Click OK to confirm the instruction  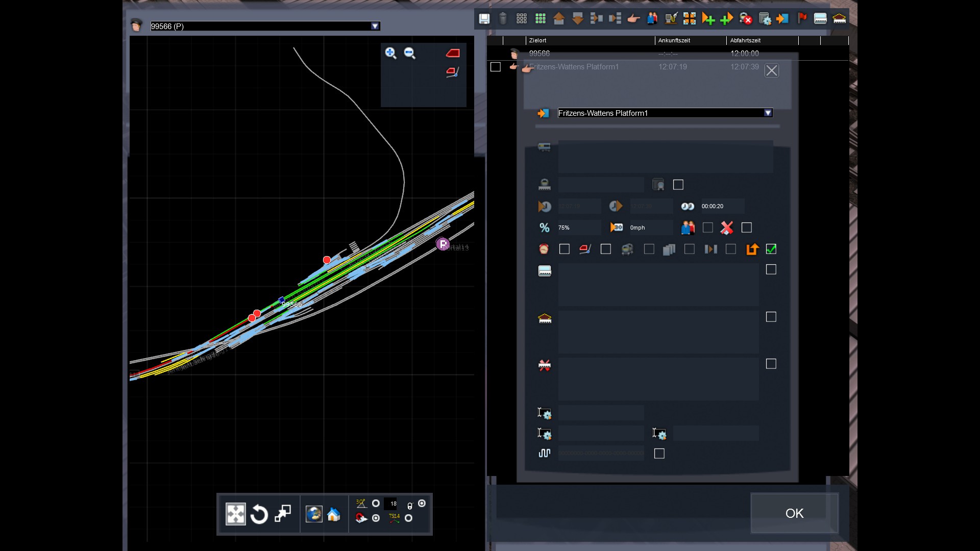(x=794, y=513)
